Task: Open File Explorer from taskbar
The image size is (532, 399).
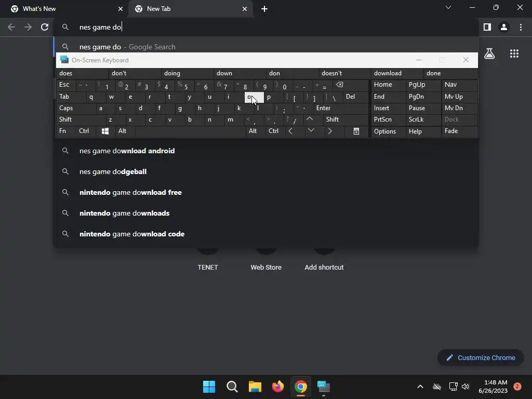Action: point(255,387)
